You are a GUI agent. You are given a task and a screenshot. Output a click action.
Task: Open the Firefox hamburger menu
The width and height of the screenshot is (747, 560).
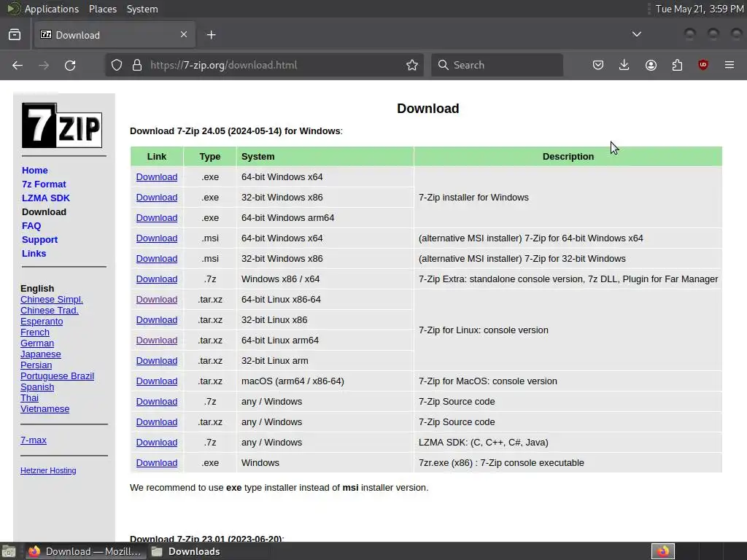tap(729, 65)
